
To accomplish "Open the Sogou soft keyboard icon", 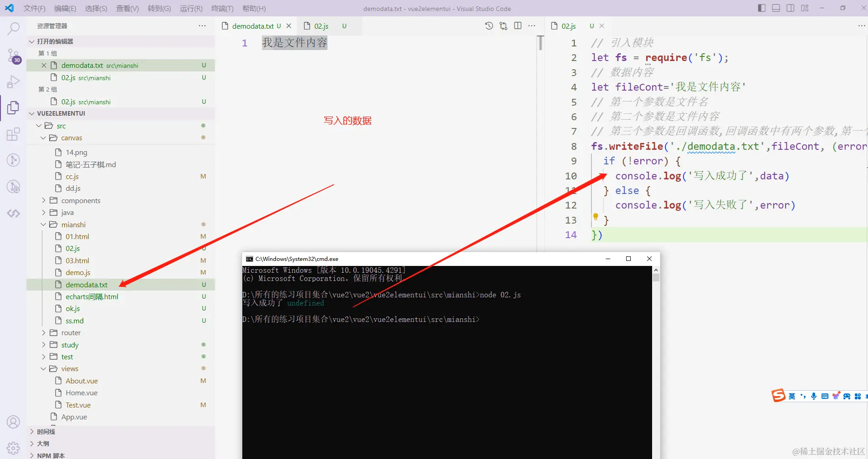I will coord(825,396).
